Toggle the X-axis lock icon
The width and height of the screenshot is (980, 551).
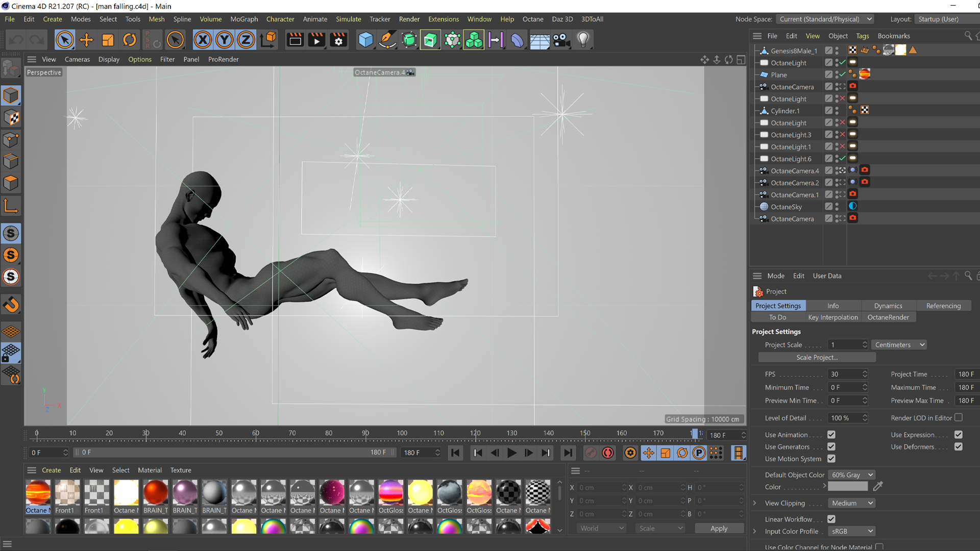(x=203, y=40)
